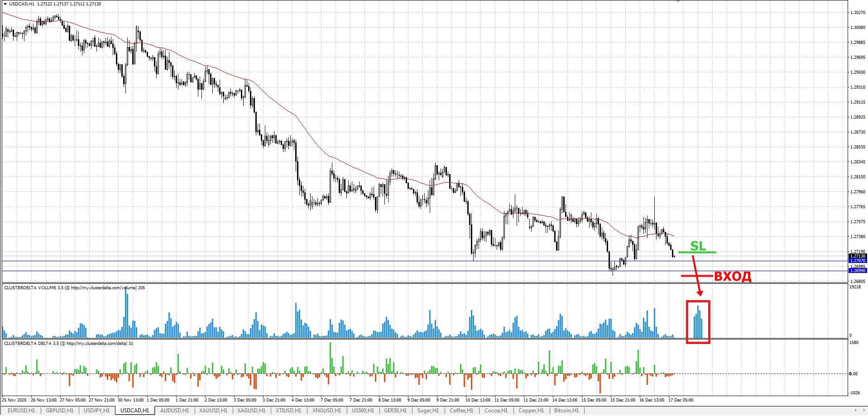Switch to the GER30,H1 tab
This screenshot has width=868, height=416.
(x=395, y=411)
